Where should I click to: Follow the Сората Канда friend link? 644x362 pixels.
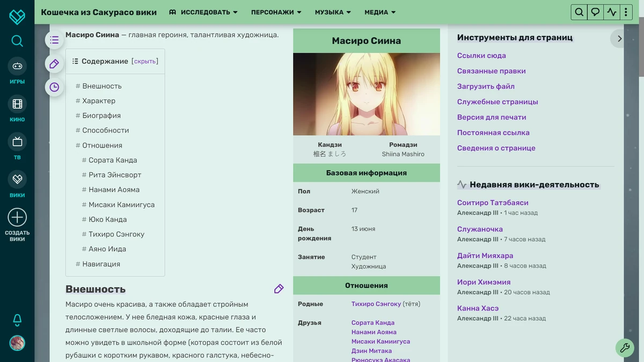pyautogui.click(x=373, y=322)
